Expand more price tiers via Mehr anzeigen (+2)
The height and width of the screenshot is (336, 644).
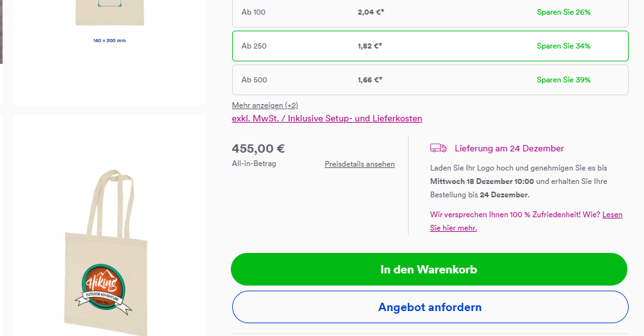pos(265,105)
